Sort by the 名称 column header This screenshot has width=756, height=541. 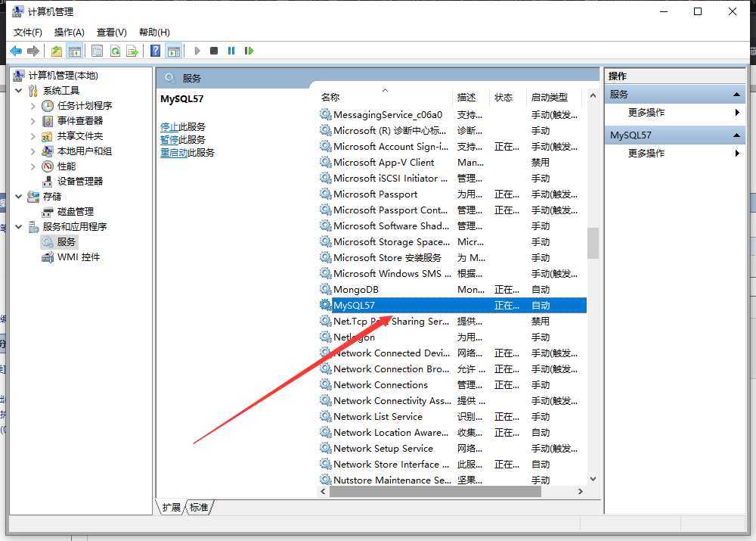pyautogui.click(x=385, y=97)
